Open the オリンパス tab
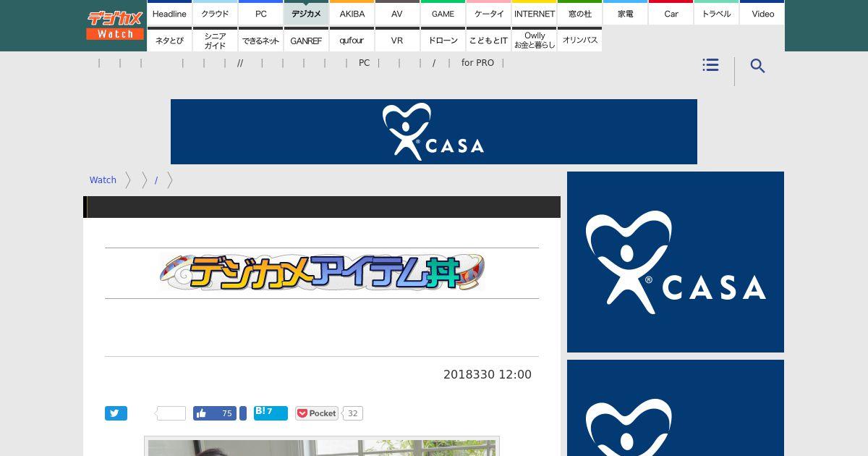This screenshot has width=868, height=456. pyautogui.click(x=579, y=40)
